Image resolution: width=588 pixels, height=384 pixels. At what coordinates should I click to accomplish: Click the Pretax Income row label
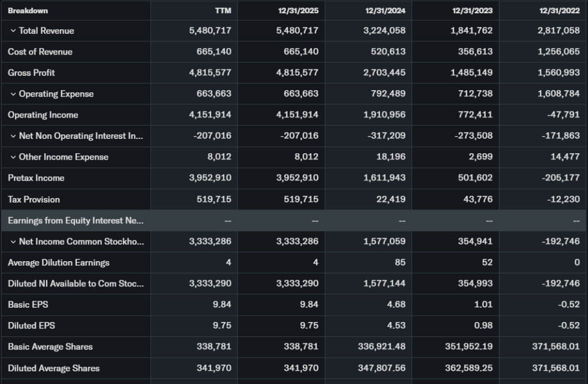pos(36,178)
